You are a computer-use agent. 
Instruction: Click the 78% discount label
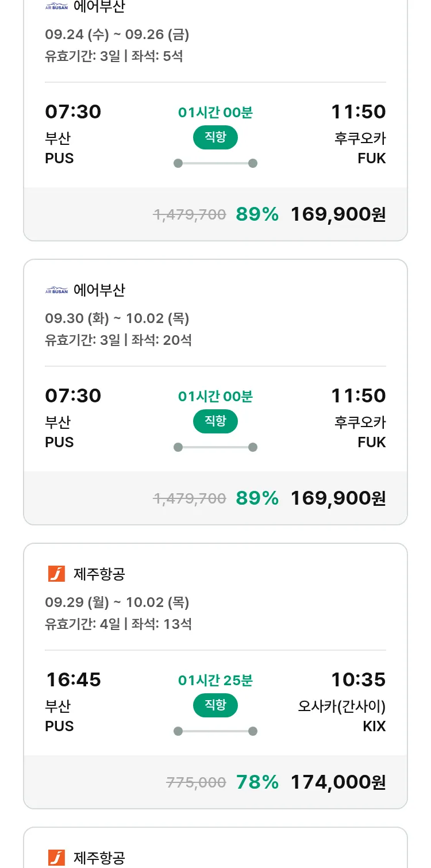coord(257,782)
